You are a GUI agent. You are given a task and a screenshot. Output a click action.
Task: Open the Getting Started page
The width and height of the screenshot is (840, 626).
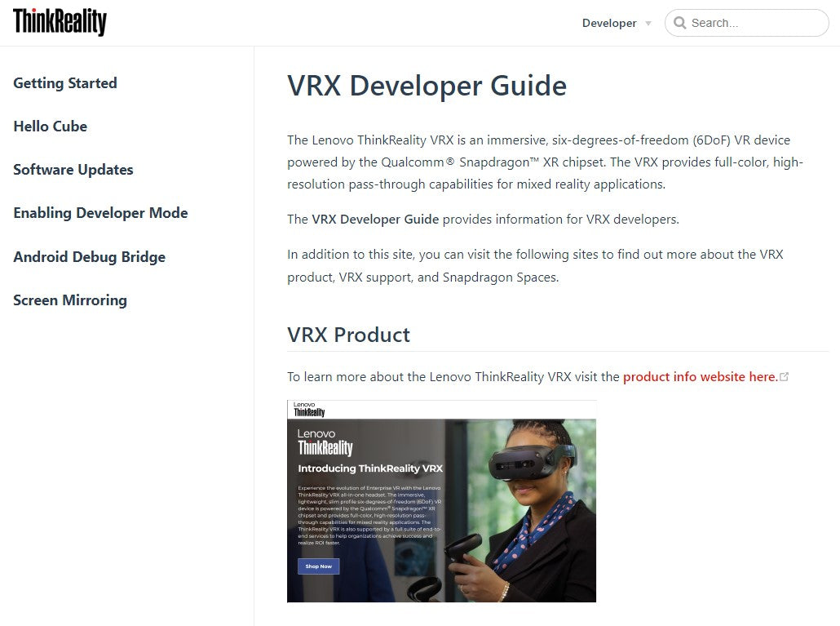[64, 82]
